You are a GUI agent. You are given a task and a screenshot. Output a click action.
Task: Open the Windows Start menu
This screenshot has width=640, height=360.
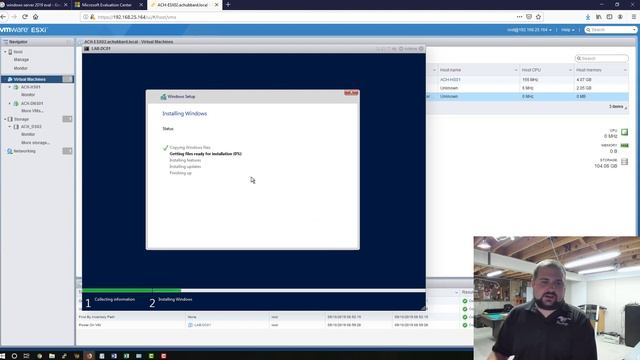pyautogui.click(x=2, y=356)
